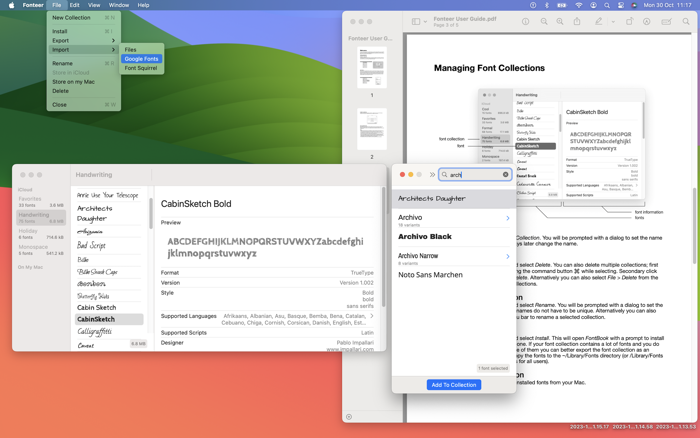Open the Edit menu
700x438 pixels.
pos(75,5)
